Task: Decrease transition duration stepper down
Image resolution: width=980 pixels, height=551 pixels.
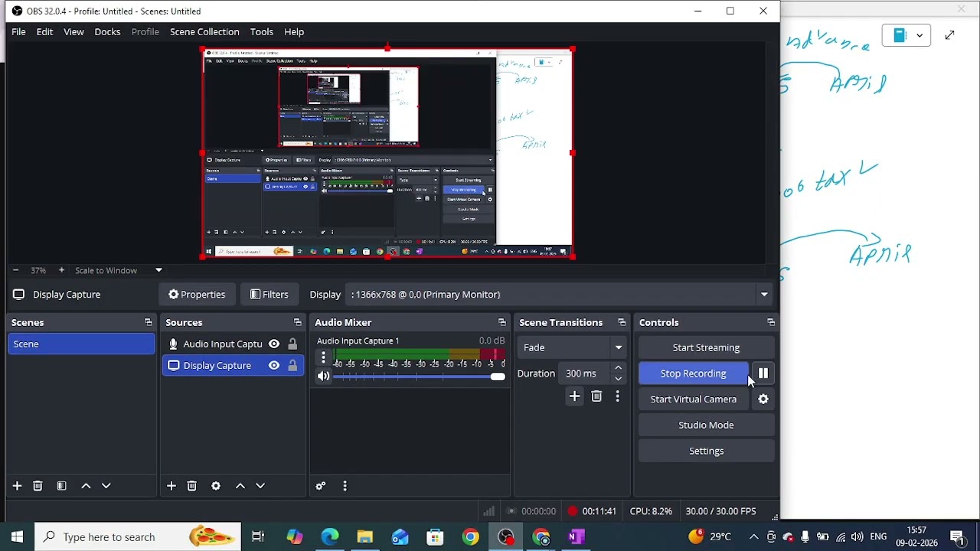Action: click(619, 379)
